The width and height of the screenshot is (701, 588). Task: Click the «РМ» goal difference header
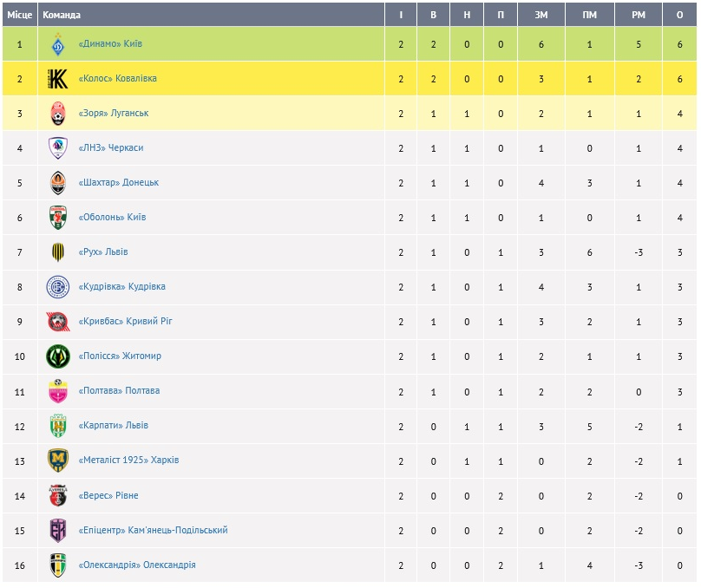point(639,15)
